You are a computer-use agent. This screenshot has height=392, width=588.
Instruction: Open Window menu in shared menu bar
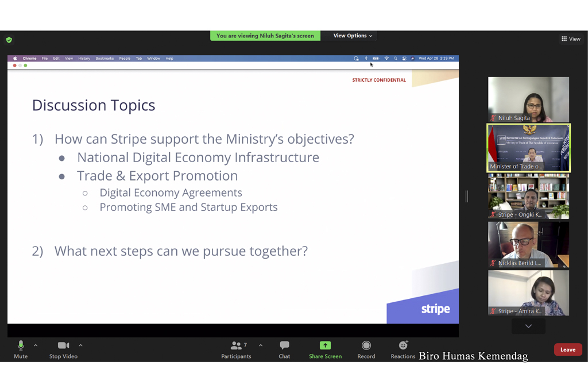153,59
